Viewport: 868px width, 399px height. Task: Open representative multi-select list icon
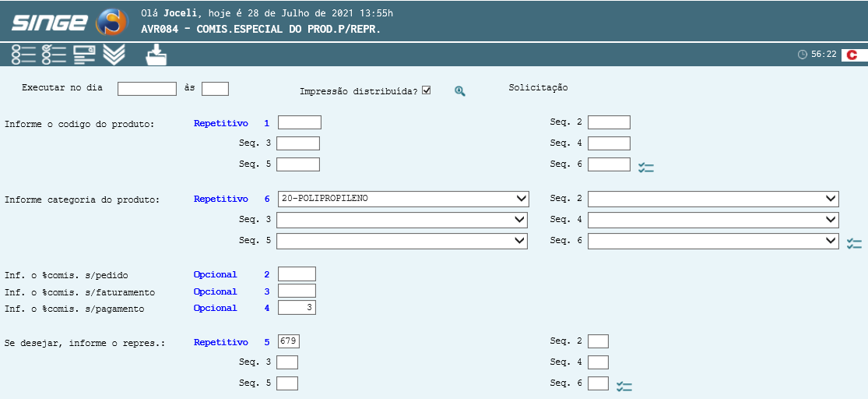pos(624,386)
